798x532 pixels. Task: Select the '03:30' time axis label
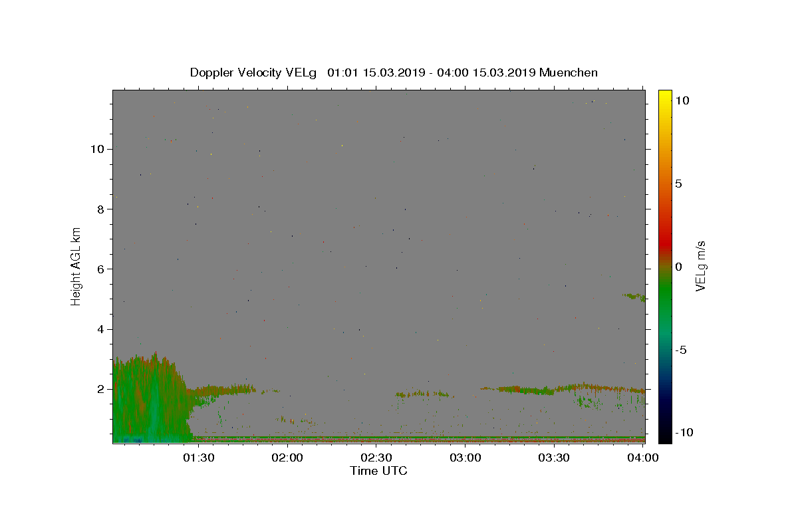tap(554, 458)
